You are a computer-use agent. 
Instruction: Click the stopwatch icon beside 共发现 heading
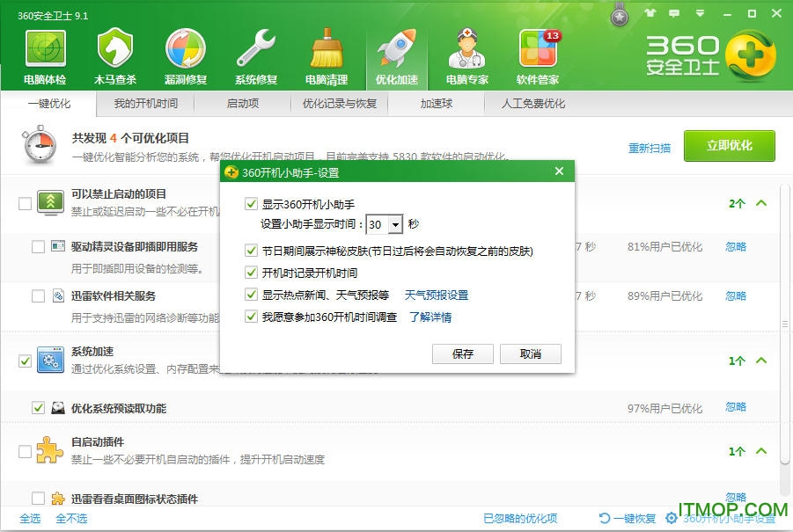point(40,144)
